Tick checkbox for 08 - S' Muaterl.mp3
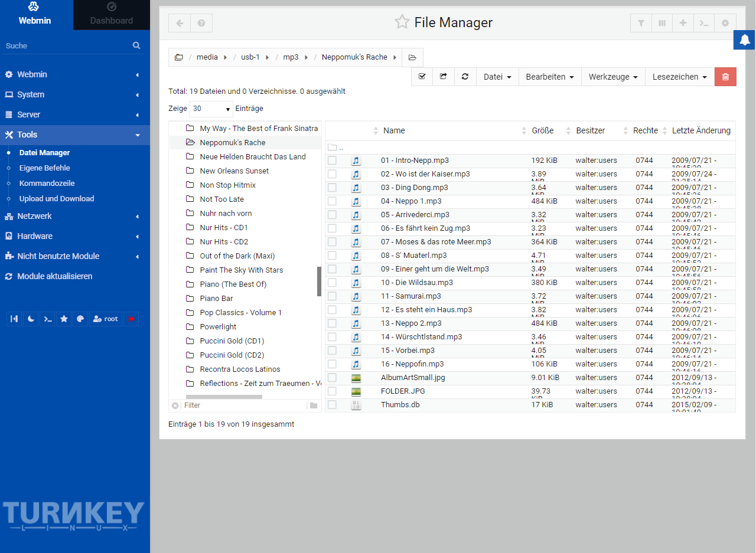The image size is (756, 553). [332, 256]
